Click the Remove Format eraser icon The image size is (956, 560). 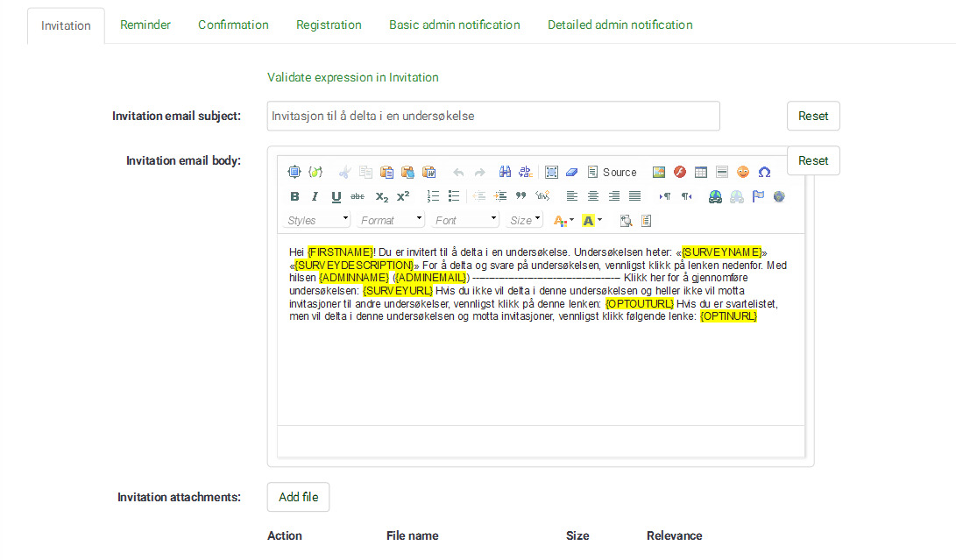tap(571, 173)
